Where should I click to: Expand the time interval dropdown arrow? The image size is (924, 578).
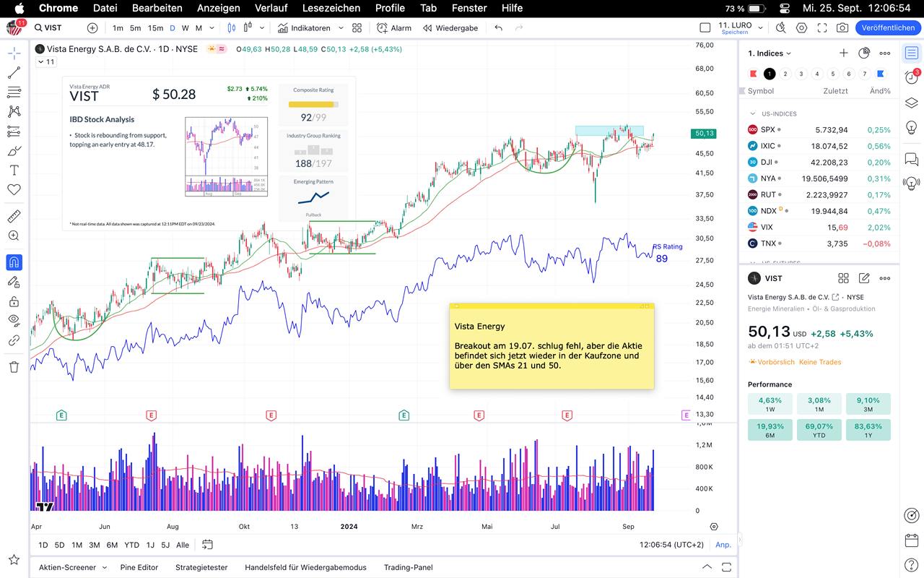pos(212,28)
